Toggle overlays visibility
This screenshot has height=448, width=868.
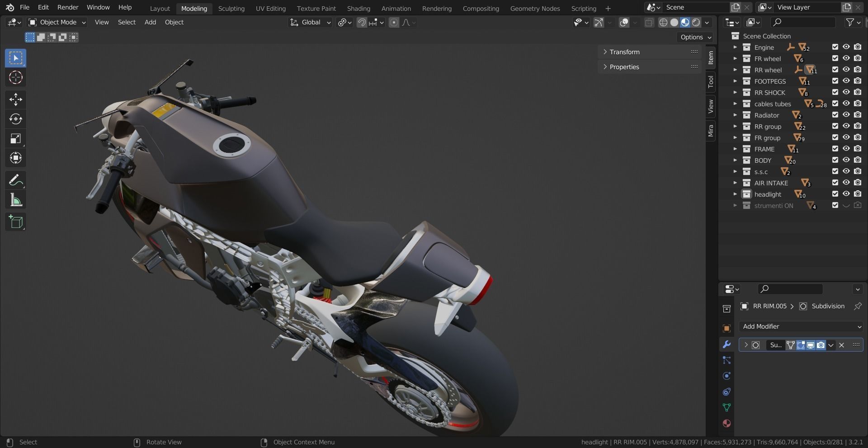624,23
